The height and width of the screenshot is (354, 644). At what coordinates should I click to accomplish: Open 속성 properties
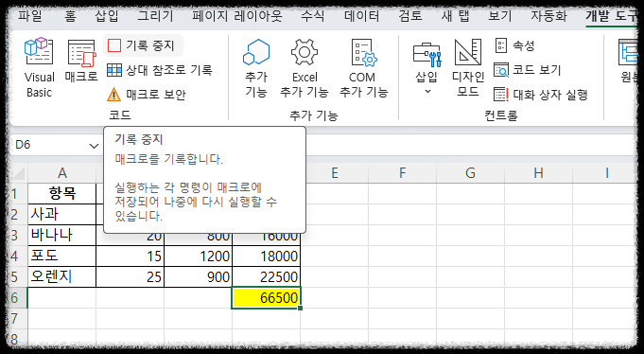click(x=514, y=45)
